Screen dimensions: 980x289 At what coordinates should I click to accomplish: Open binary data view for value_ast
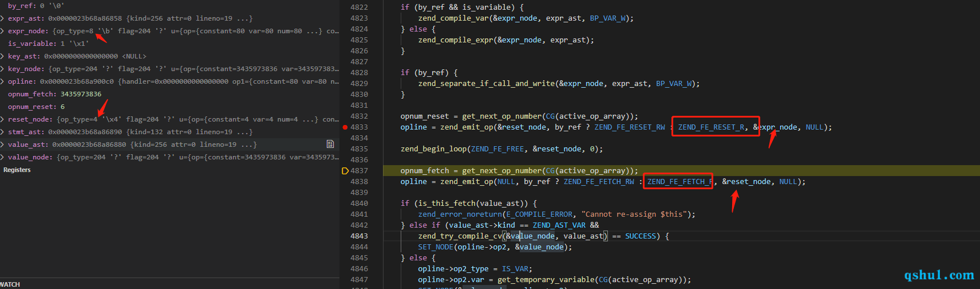[330, 144]
